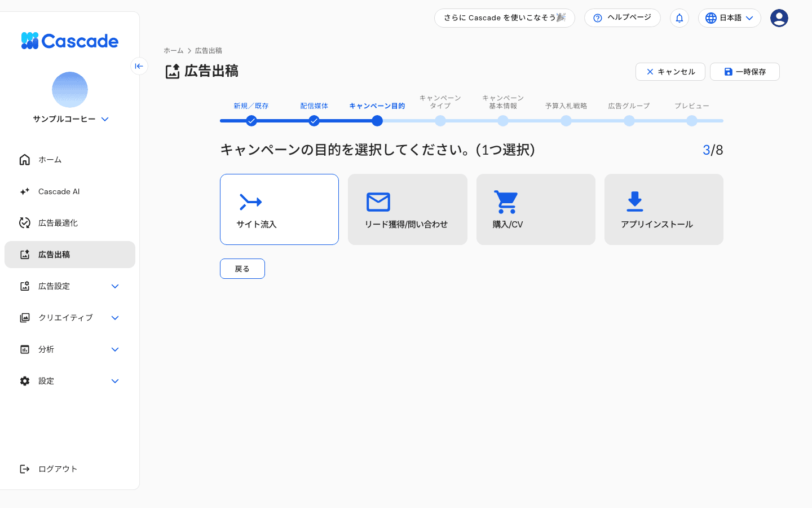Click the 広告出稿 sidebar icon
This screenshot has width=812, height=508.
point(25,255)
